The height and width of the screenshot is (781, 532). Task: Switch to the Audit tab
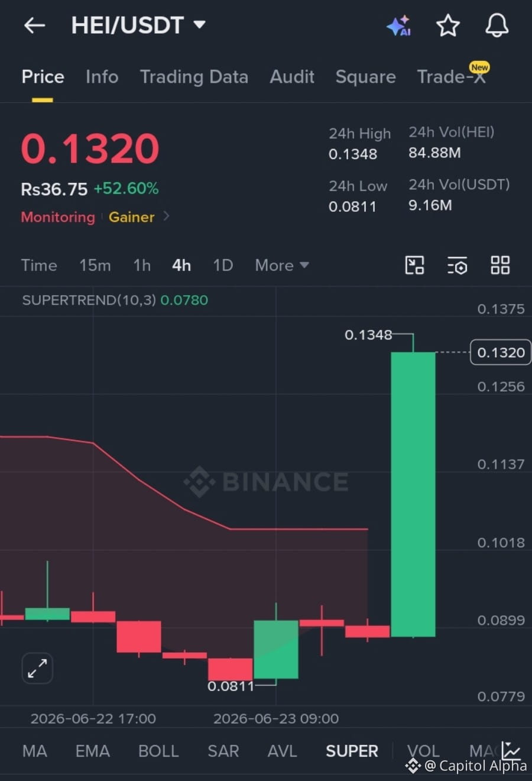coord(292,77)
